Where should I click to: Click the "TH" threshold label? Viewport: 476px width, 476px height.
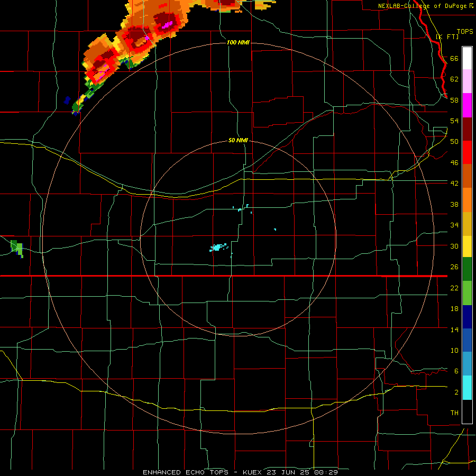pyautogui.click(x=454, y=413)
